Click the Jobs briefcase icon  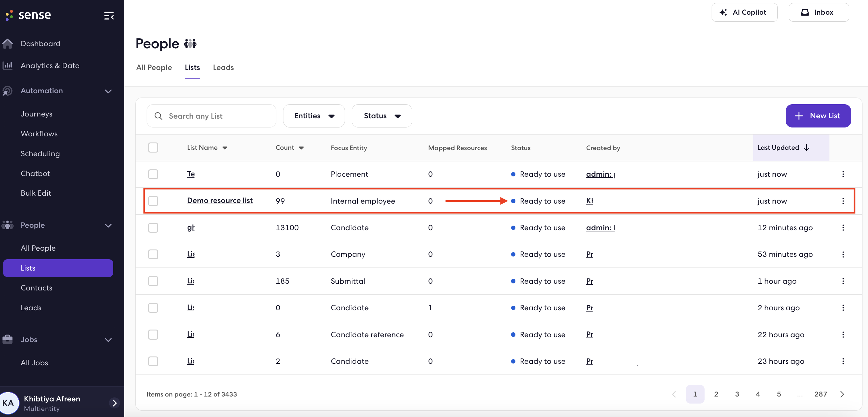coord(7,339)
